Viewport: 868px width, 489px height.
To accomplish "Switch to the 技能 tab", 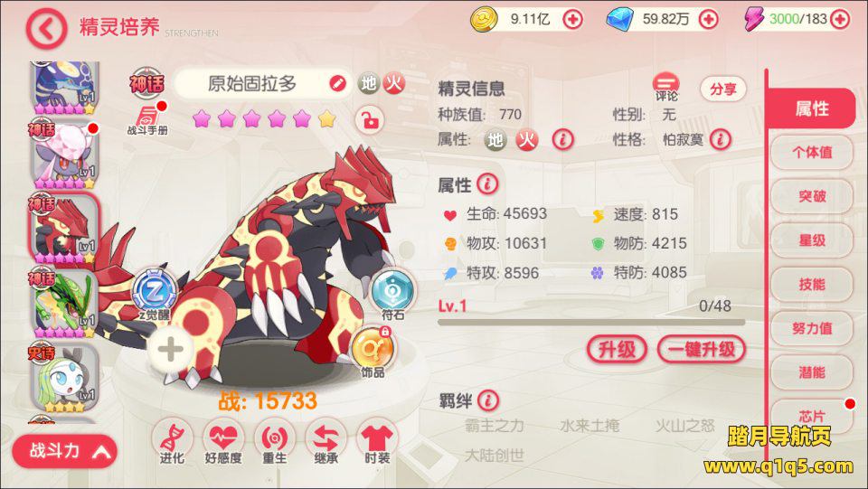I will 812,285.
